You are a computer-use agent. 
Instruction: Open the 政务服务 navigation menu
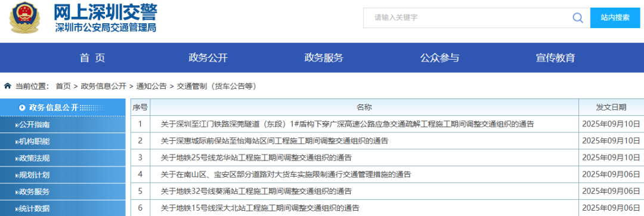(324, 58)
